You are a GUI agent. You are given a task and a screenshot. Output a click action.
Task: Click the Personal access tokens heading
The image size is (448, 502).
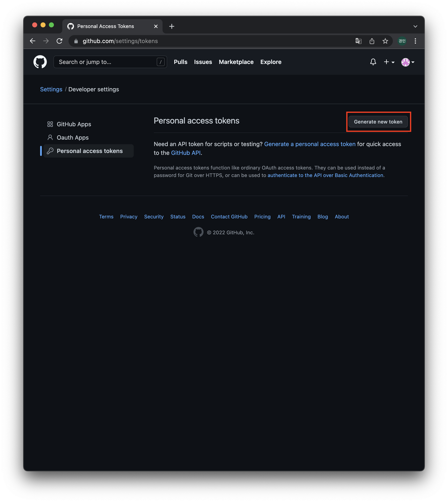197,121
